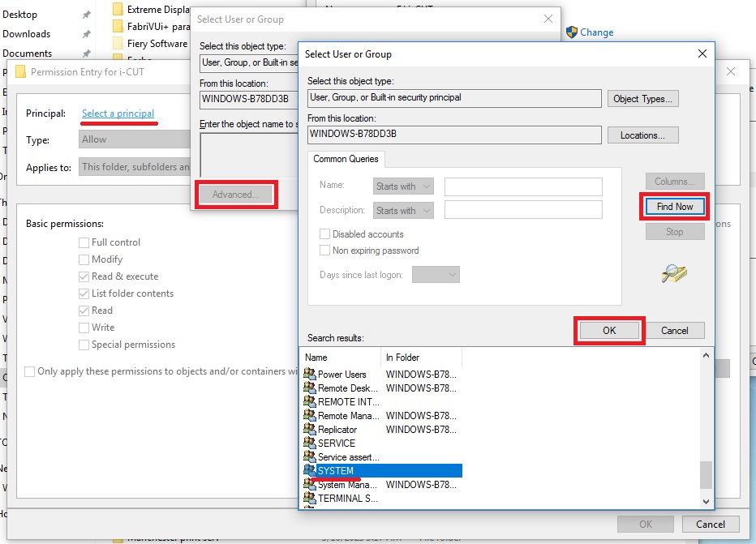The width and height of the screenshot is (756, 544).
Task: Click the down arrow on the results scrollbar
Action: coord(705,501)
